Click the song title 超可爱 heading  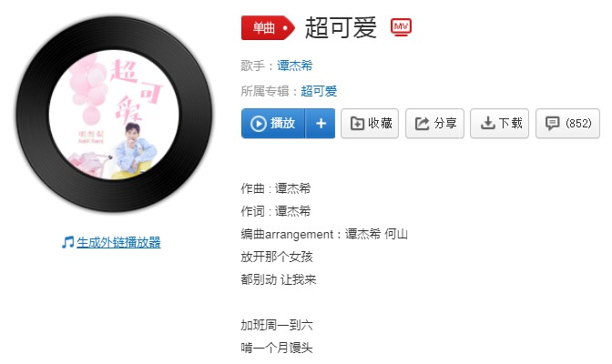click(341, 27)
